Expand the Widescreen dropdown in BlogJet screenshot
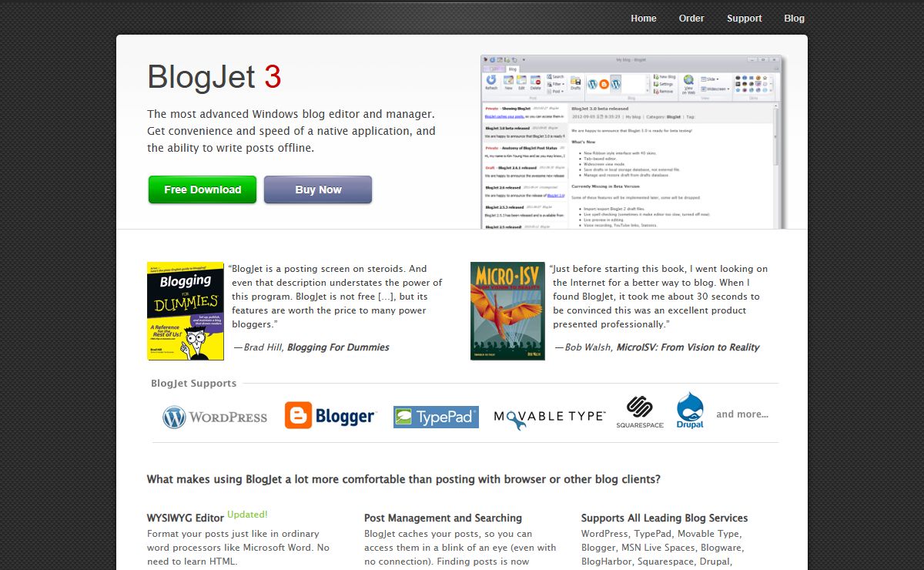 [715, 89]
